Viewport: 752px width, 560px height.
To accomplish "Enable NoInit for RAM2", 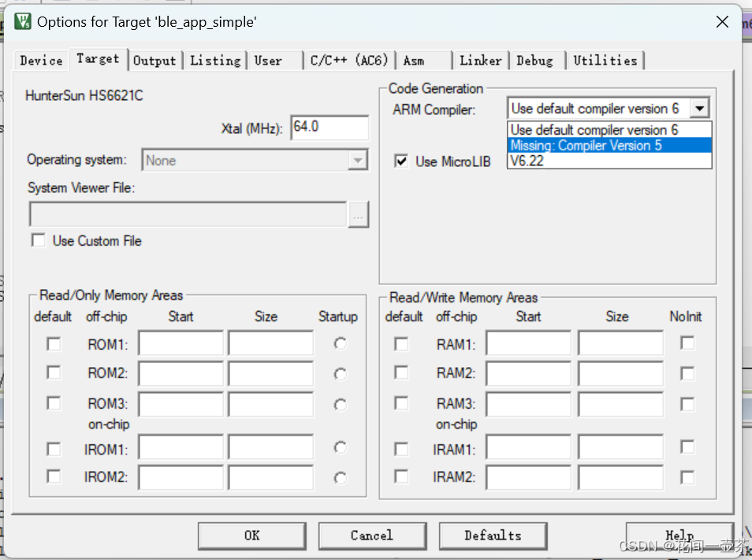I will point(687,373).
